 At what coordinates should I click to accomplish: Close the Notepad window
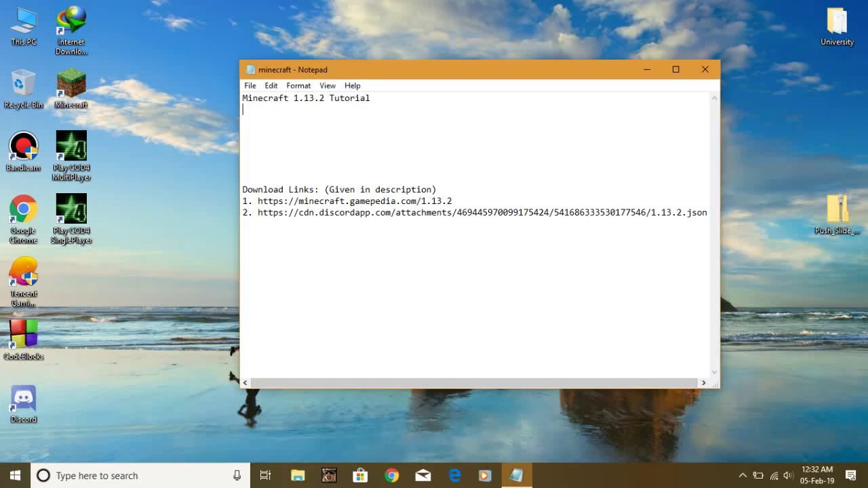[705, 69]
